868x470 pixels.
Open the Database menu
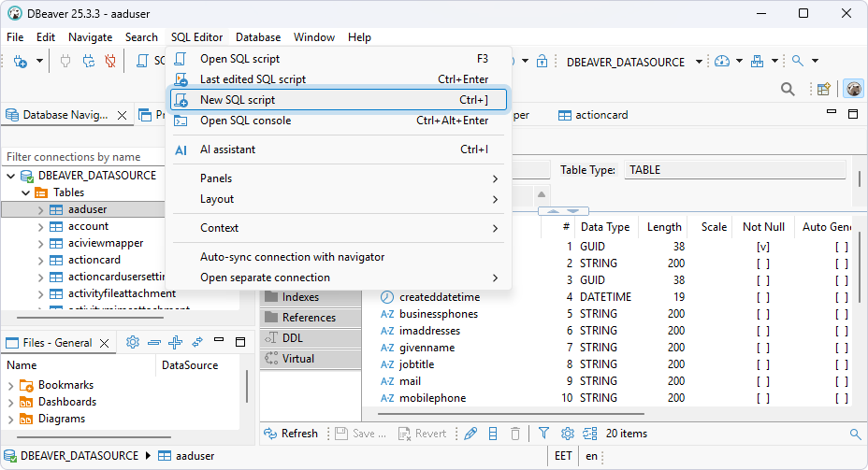point(258,37)
